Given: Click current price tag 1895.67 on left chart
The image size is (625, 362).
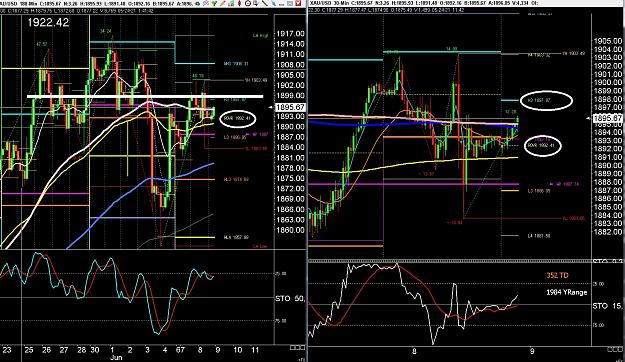Looking at the screenshot, I should click(291, 107).
